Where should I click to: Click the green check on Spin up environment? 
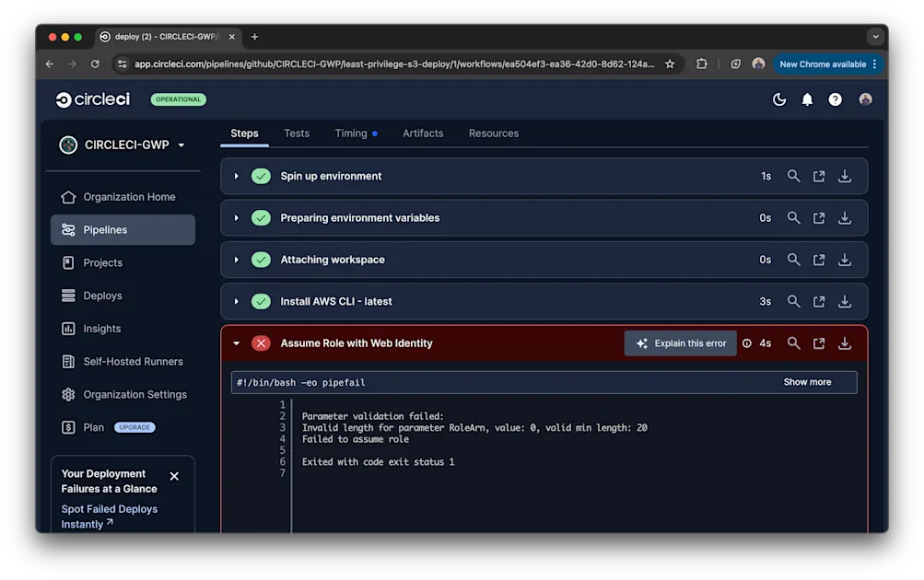click(261, 176)
